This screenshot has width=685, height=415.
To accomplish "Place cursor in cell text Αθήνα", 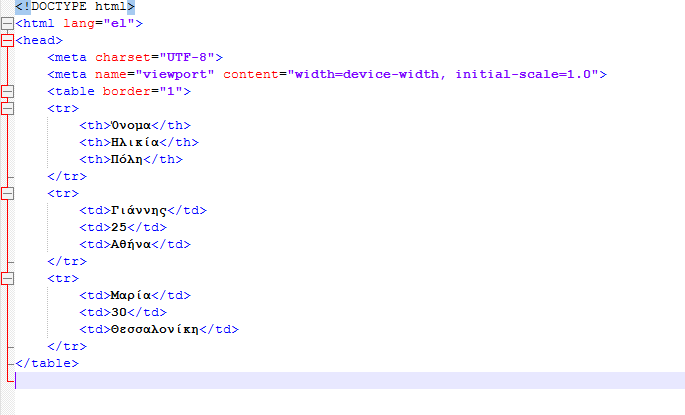I will click(x=131, y=245).
